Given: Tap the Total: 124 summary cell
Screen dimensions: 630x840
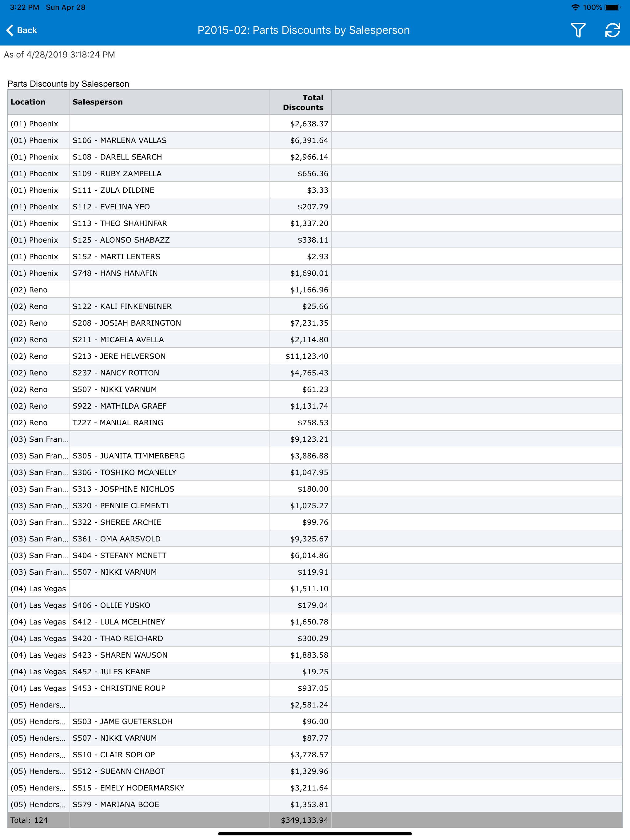Looking at the screenshot, I should [x=39, y=820].
